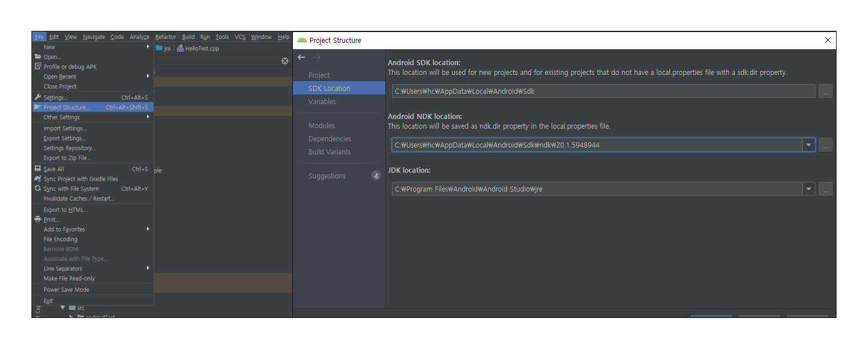Image resolution: width=868 pixels, height=350 pixels.
Task: Click the Open folder icon in File menu
Action: (38, 57)
